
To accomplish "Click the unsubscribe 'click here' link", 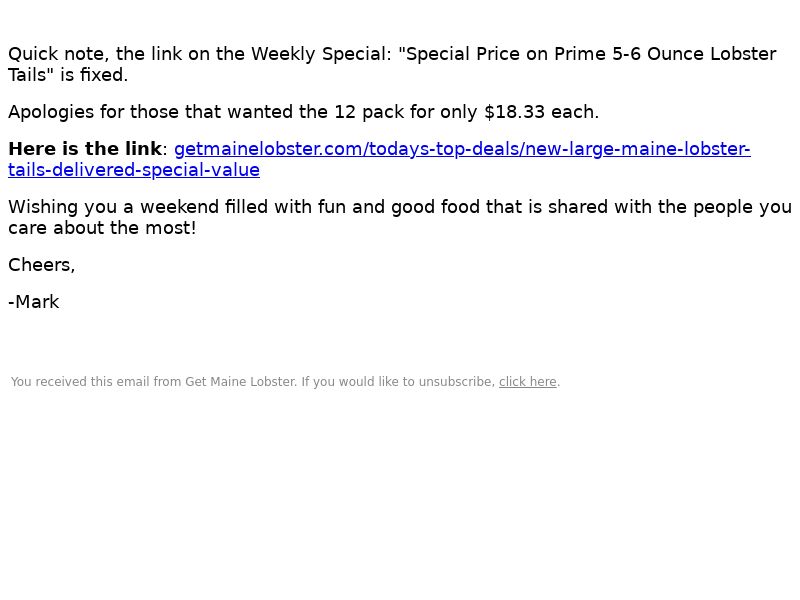I will click(x=528, y=382).
